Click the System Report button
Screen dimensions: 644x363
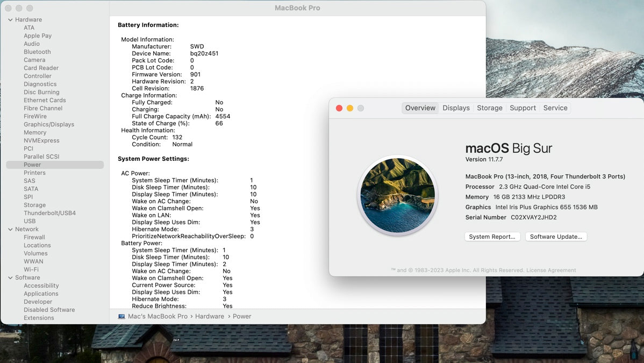tap(492, 237)
